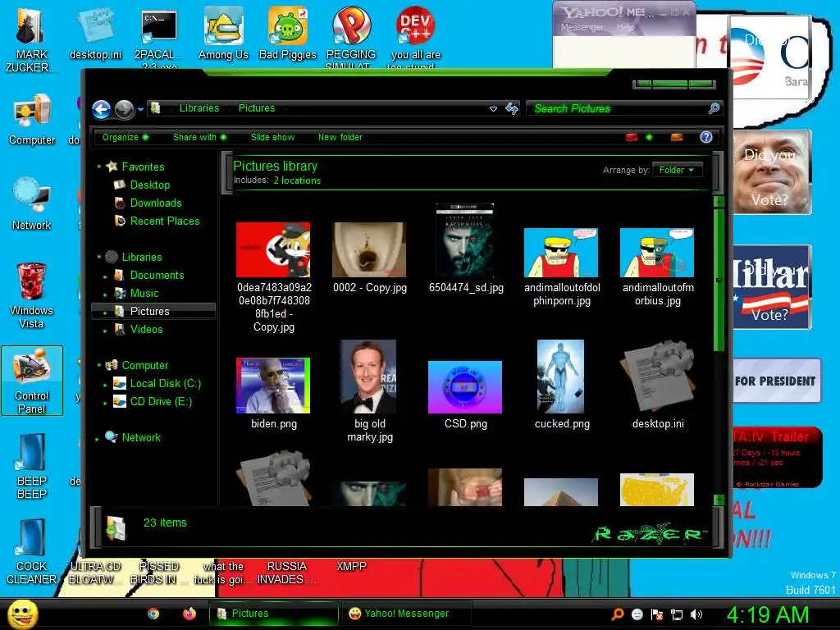Open the Among Us desktop shortcut
This screenshot has width=840, height=630.
pyautogui.click(x=223, y=34)
